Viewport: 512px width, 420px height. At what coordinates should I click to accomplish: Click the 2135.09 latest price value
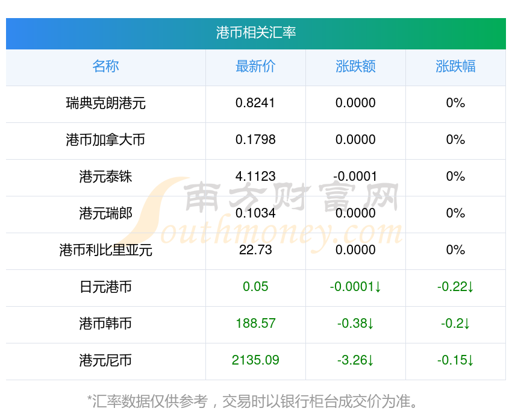coord(255,360)
